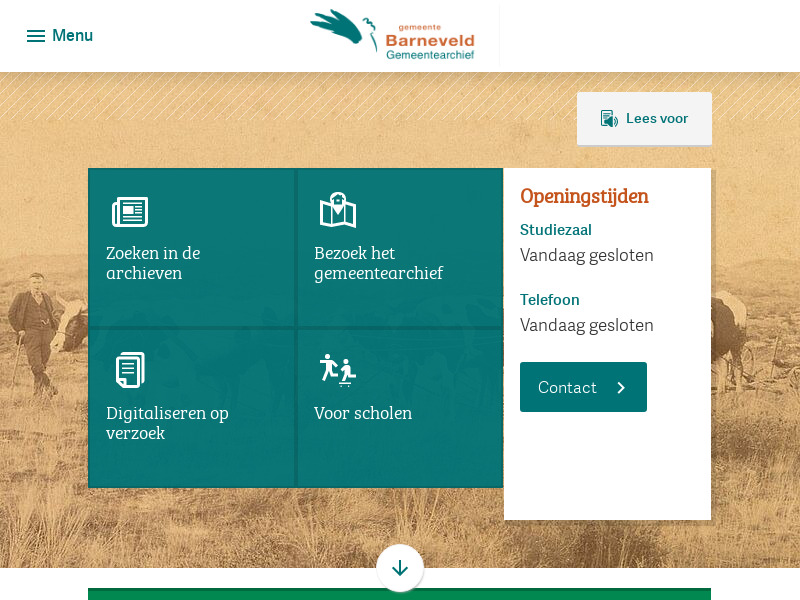
Task: Select the Voor scholen tile
Action: [x=400, y=408]
